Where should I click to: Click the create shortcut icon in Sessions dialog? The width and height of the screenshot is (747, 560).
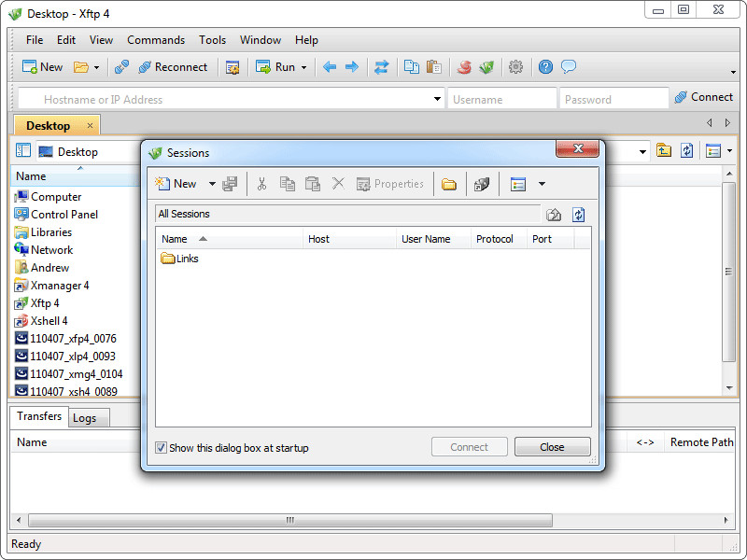482,184
